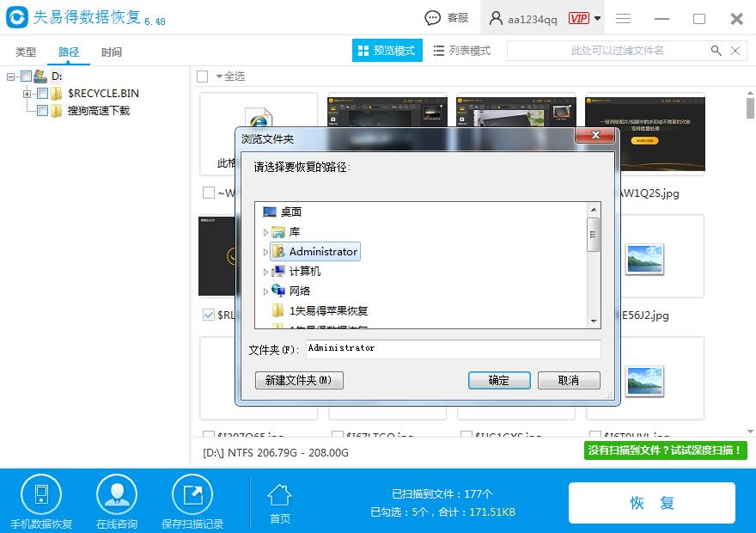The width and height of the screenshot is (756, 533).
Task: Click the 已扫描到文件：177个 status text
Action: point(442,494)
